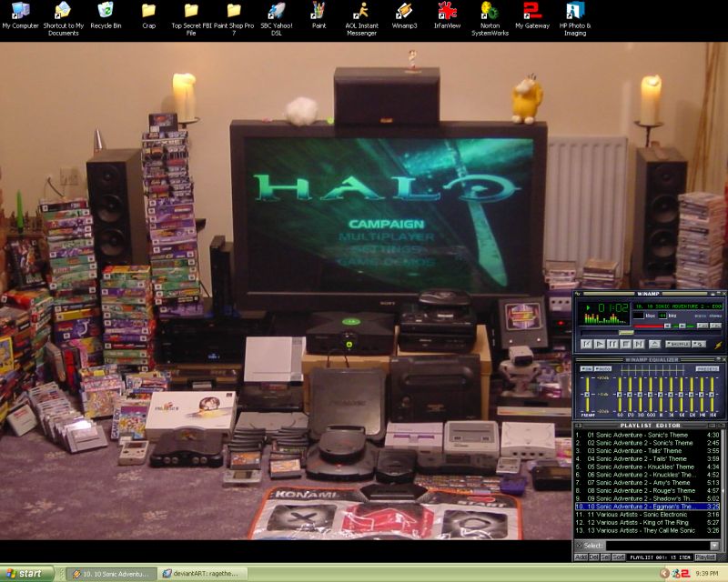Open the playlist Sel menu
Viewport: 728px width, 582px height.
pos(605,557)
